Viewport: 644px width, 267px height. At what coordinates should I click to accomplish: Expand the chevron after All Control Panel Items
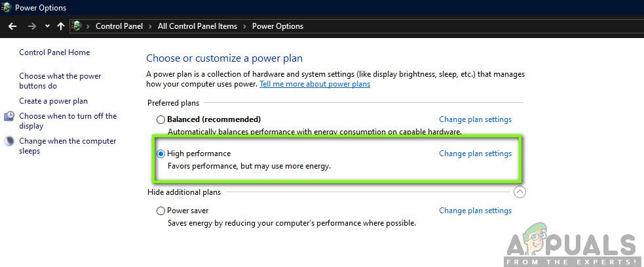(x=246, y=26)
